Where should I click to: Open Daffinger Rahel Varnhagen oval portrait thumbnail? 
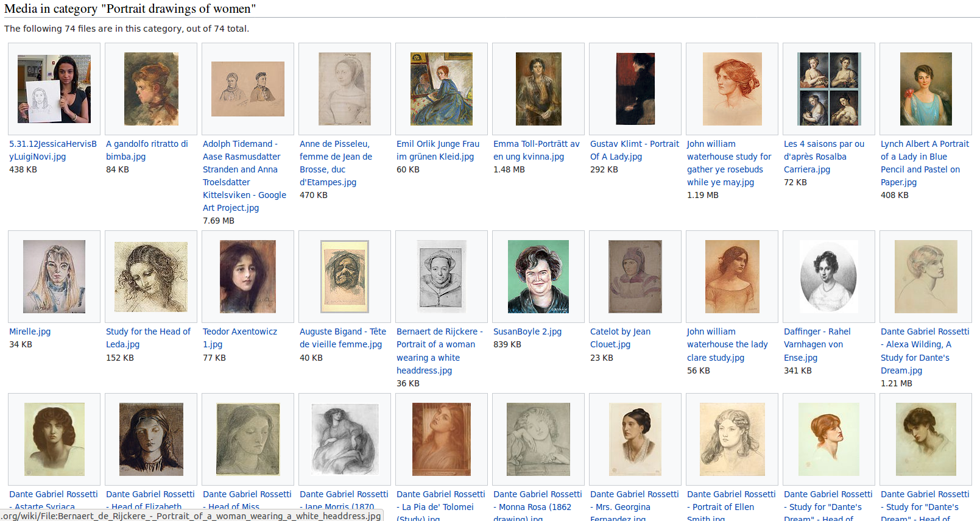click(x=829, y=277)
